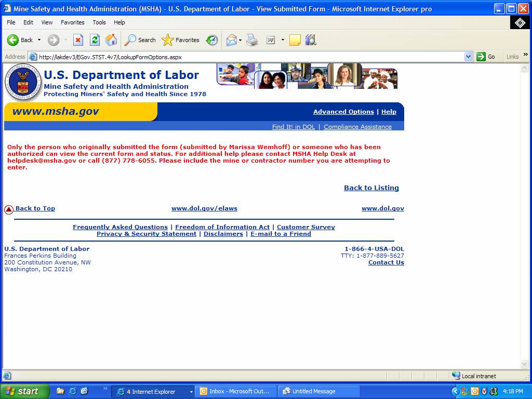Image resolution: width=532 pixels, height=399 pixels.
Task: Follow Advanced Options link
Action: tap(343, 112)
